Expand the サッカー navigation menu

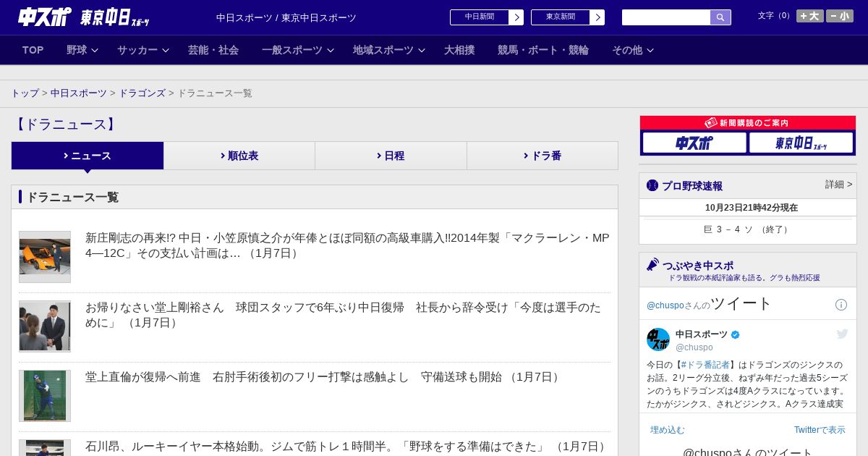(143, 50)
